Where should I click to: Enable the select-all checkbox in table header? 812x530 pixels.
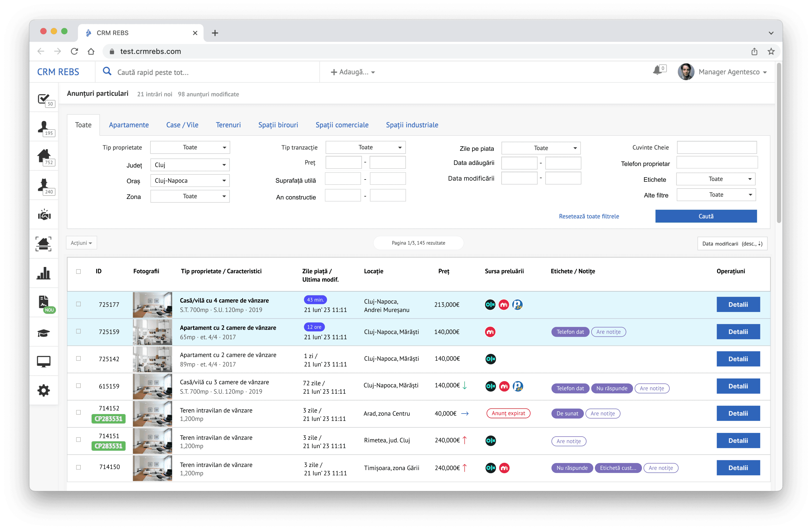[78, 272]
